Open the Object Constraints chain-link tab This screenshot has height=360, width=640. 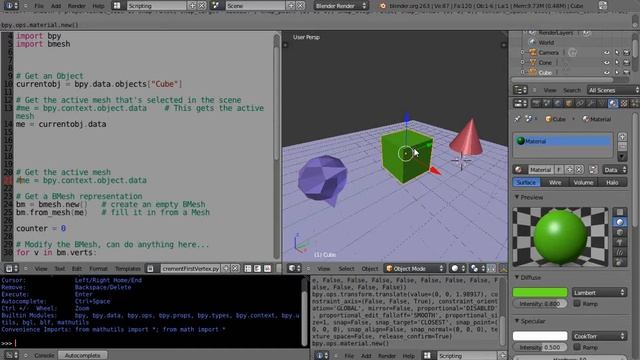[580, 103]
